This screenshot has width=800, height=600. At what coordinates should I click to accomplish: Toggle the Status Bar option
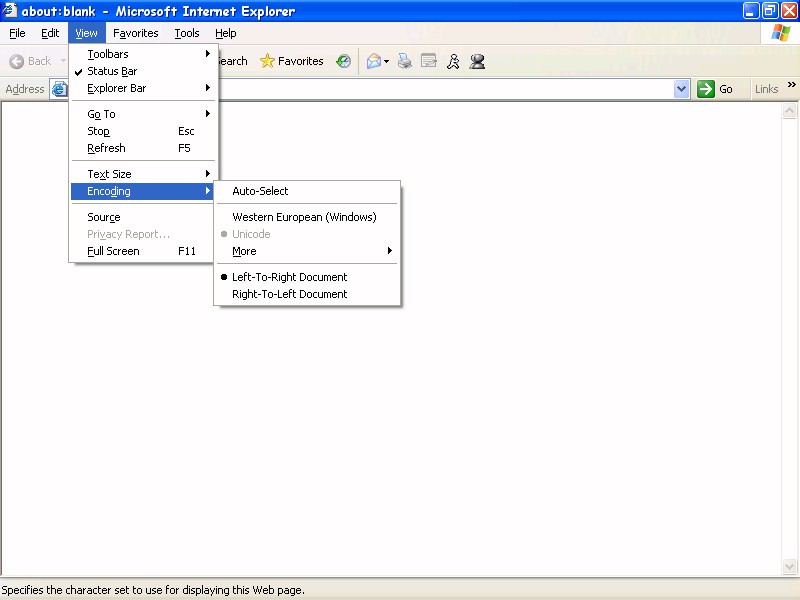coord(144,71)
